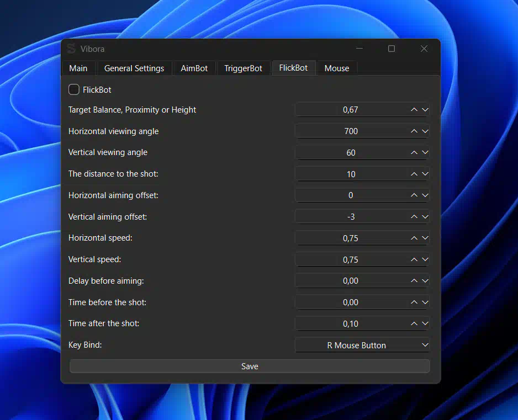The image size is (518, 420).
Task: Open the Key Bind dropdown
Action: coord(362,345)
